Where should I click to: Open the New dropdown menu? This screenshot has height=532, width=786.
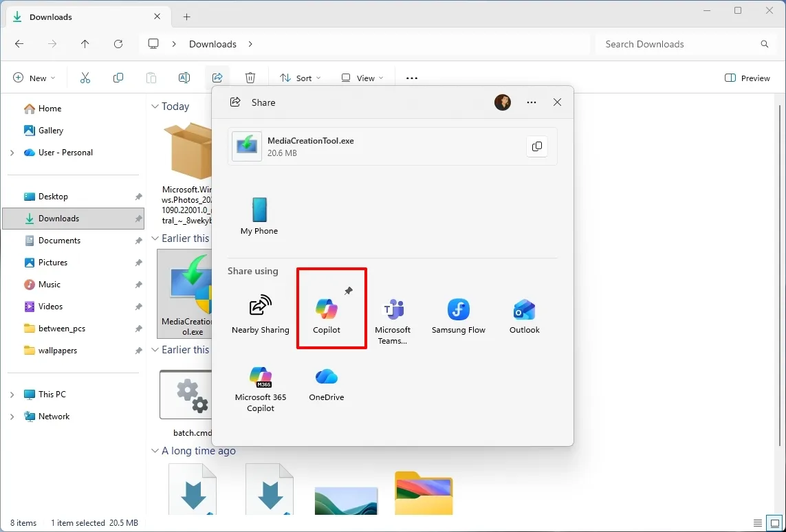34,78
